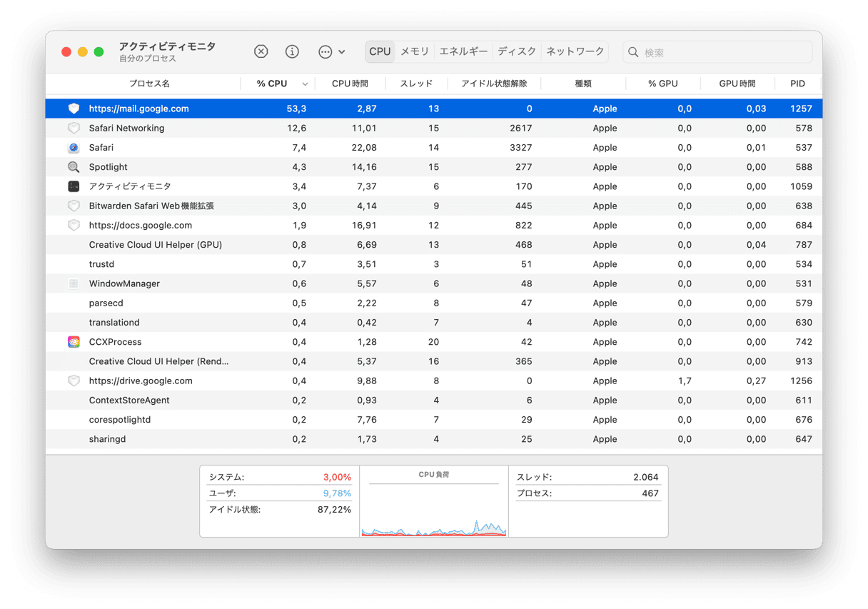Switch to the CPU tab
This screenshot has height=609, width=868.
coord(380,51)
